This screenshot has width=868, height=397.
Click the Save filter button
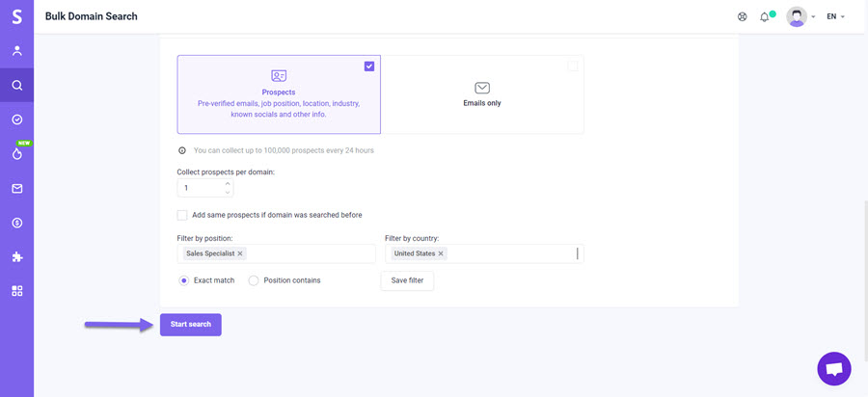pos(407,280)
